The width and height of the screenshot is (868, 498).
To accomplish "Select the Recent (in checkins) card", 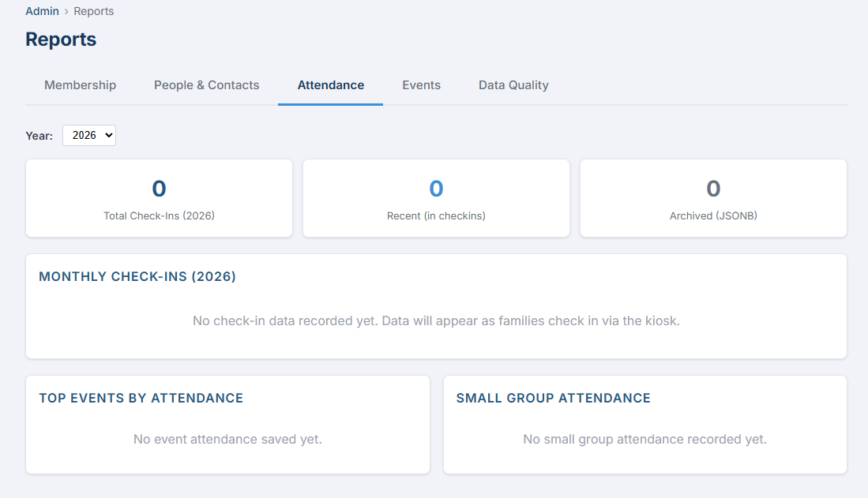I will coord(435,197).
